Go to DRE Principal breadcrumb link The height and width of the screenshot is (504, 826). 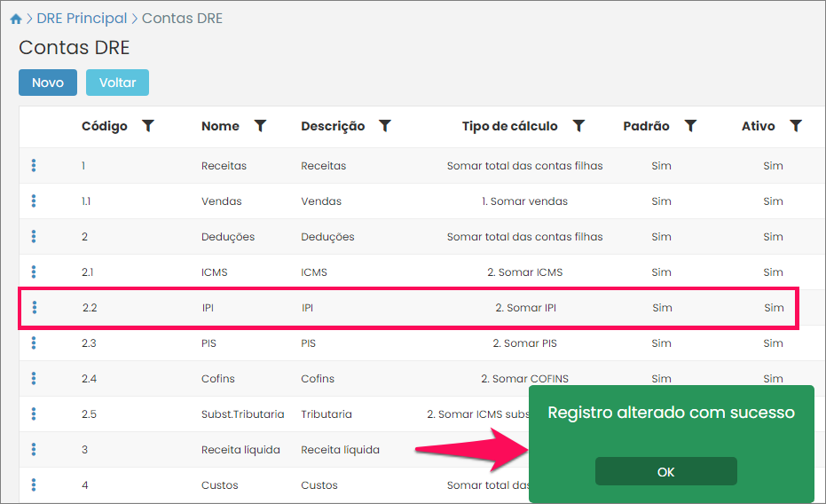pos(82,19)
